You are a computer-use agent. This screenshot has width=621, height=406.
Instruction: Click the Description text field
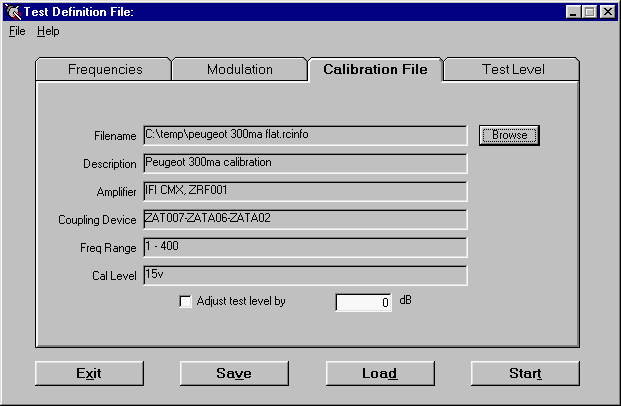tap(305, 163)
